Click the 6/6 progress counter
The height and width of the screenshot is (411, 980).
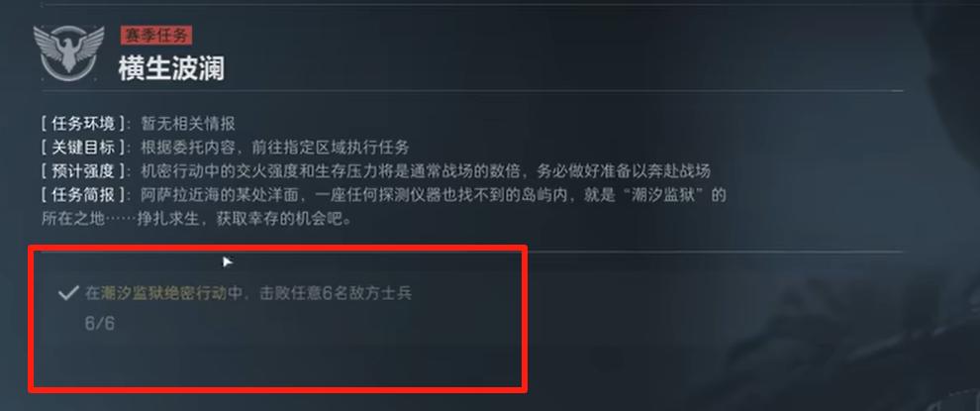click(x=99, y=324)
